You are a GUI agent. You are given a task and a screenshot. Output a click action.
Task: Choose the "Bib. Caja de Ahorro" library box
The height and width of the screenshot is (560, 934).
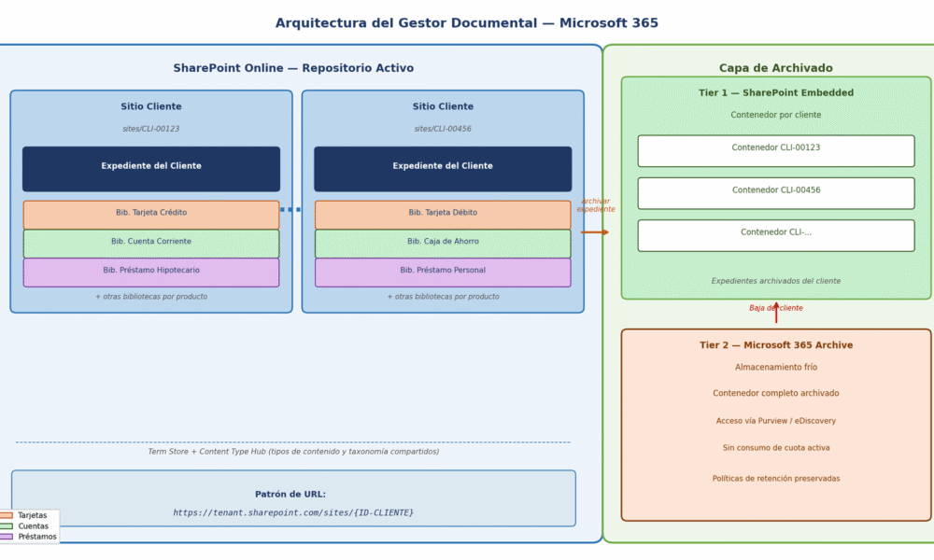pos(443,244)
